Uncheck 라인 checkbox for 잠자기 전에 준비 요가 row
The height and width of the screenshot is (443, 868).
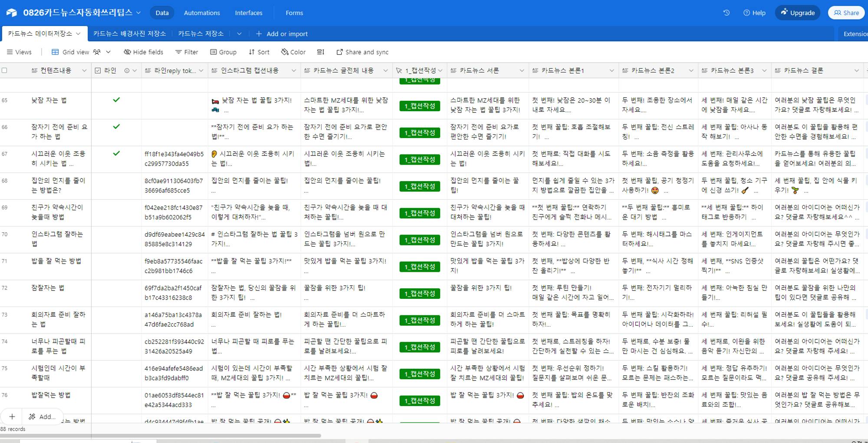[116, 127]
